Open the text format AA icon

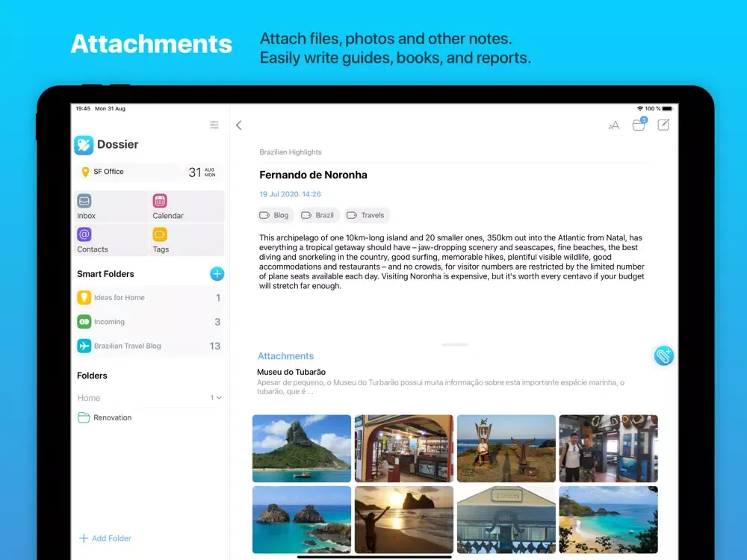pyautogui.click(x=613, y=125)
